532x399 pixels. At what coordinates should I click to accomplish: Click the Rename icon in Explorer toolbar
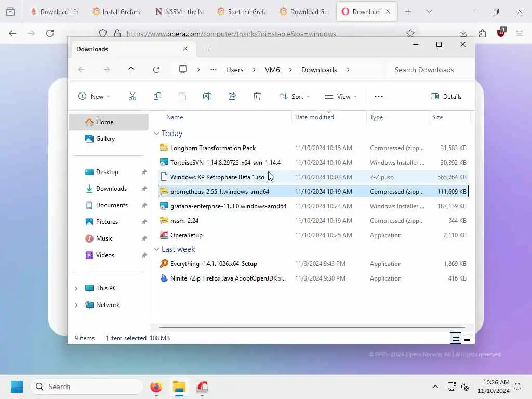coord(207,96)
